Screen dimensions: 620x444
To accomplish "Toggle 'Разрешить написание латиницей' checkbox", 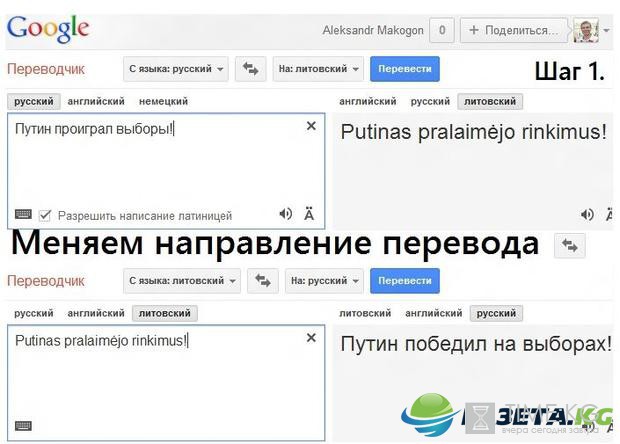I will (45, 215).
